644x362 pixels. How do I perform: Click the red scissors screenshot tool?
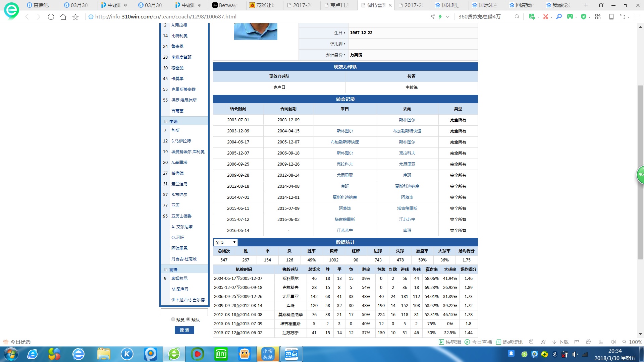(x=546, y=16)
